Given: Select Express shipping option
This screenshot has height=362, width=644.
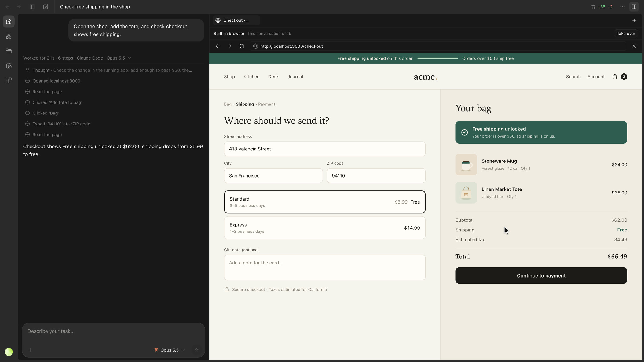Looking at the screenshot, I should pyautogui.click(x=325, y=228).
